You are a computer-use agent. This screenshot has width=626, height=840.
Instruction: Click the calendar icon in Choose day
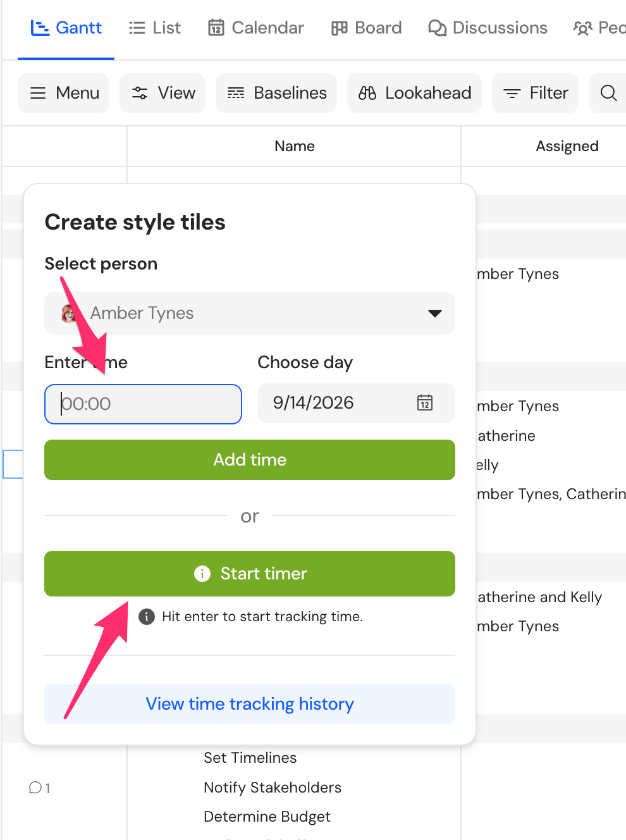425,403
